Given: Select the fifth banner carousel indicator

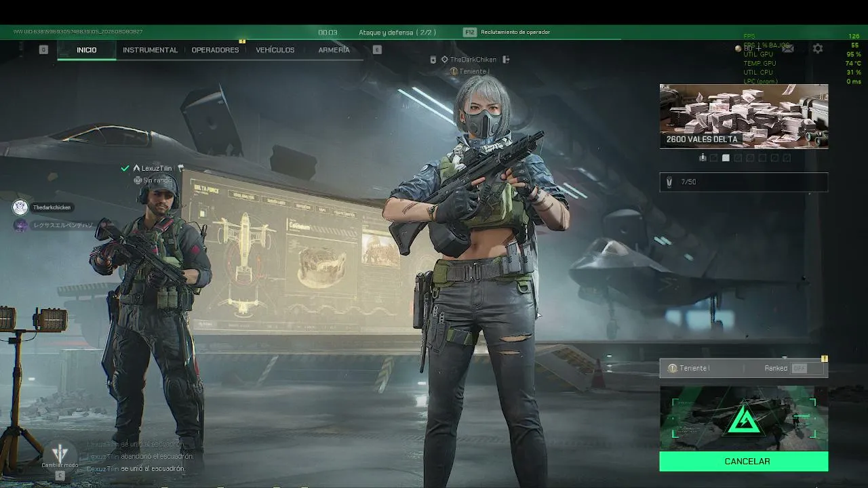Looking at the screenshot, I should point(750,158).
